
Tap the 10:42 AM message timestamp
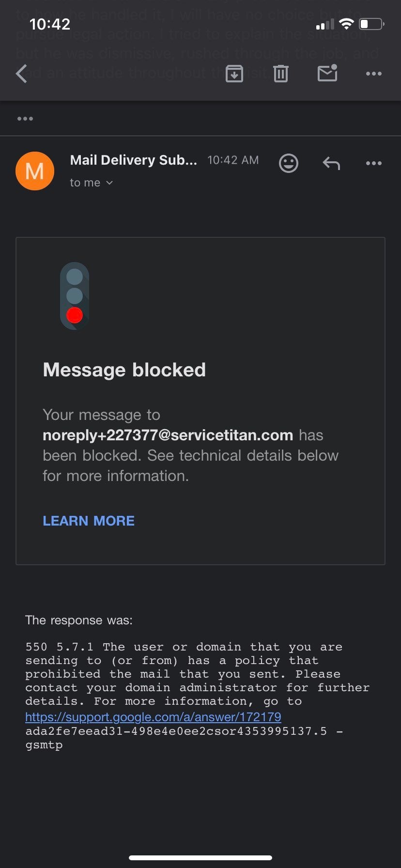tap(233, 160)
